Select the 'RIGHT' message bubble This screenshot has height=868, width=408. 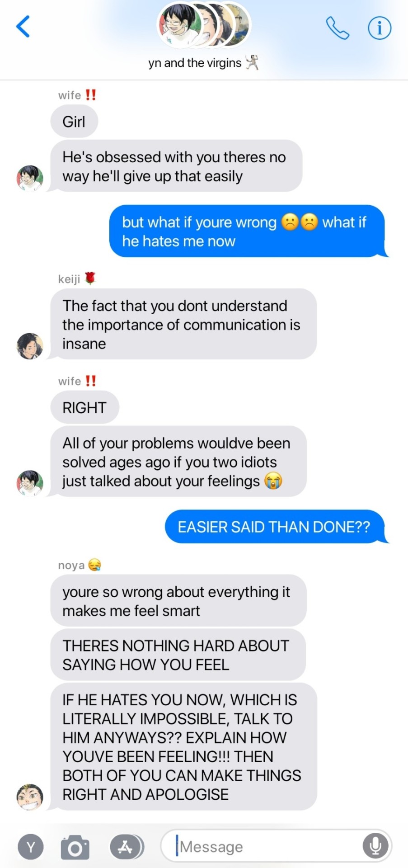(x=84, y=407)
